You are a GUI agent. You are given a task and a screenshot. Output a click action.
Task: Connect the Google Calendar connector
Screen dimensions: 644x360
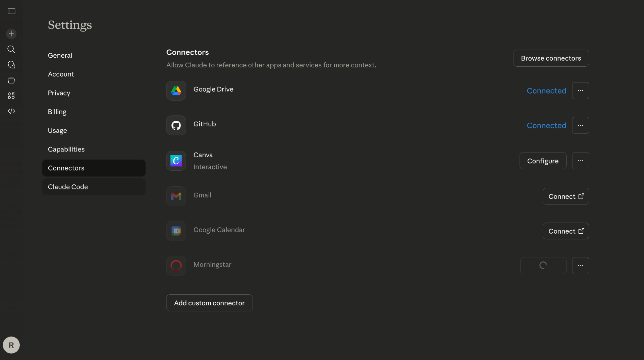pyautogui.click(x=566, y=231)
